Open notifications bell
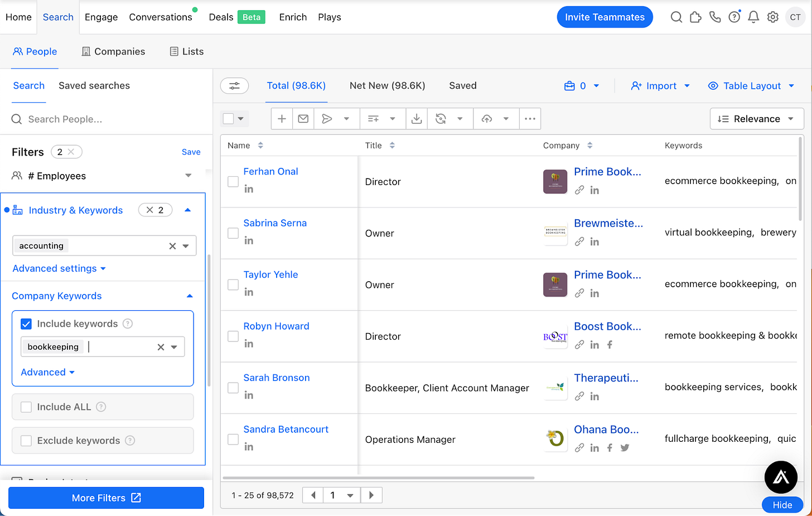The image size is (812, 516). point(753,17)
